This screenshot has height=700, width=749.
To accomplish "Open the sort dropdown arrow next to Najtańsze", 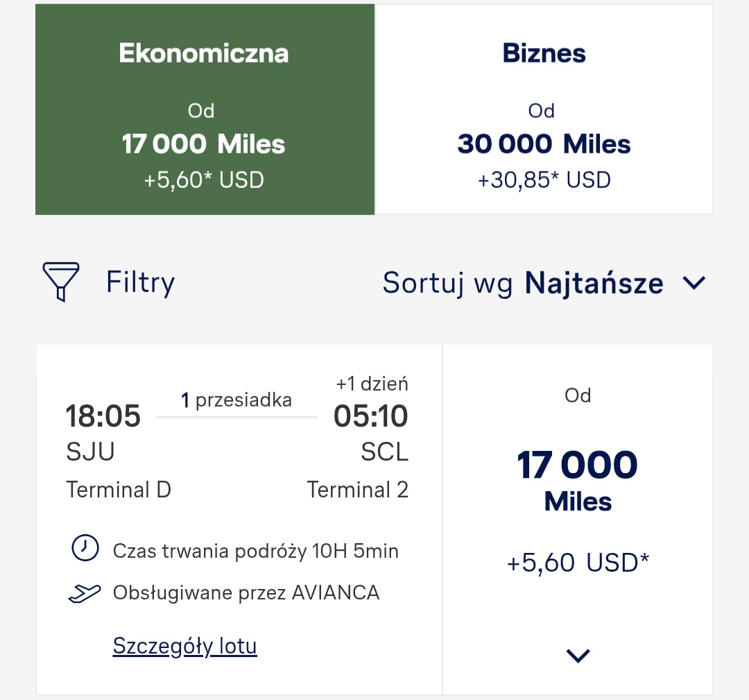I will [694, 283].
